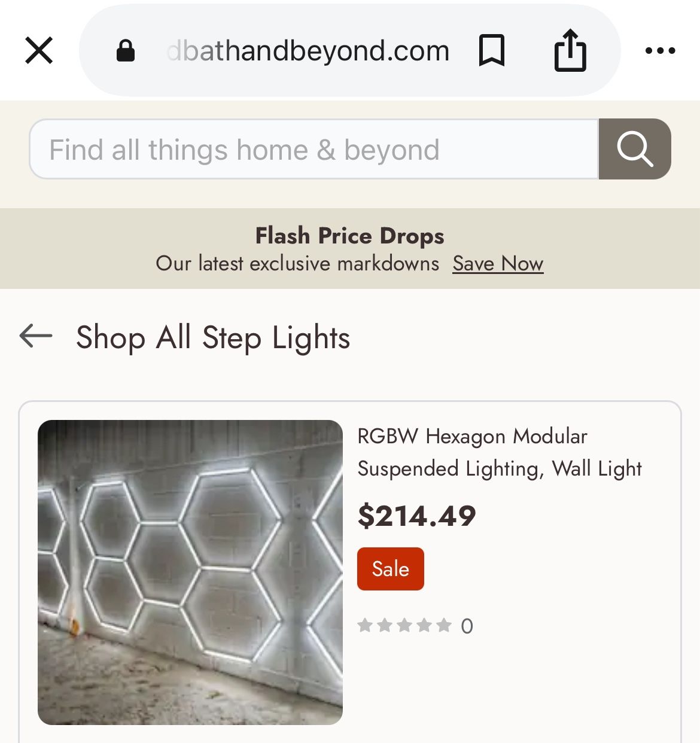700x743 pixels.
Task: Open the 'RGBW Hexagon Modular Suspended Lighting' title
Action: coord(499,452)
